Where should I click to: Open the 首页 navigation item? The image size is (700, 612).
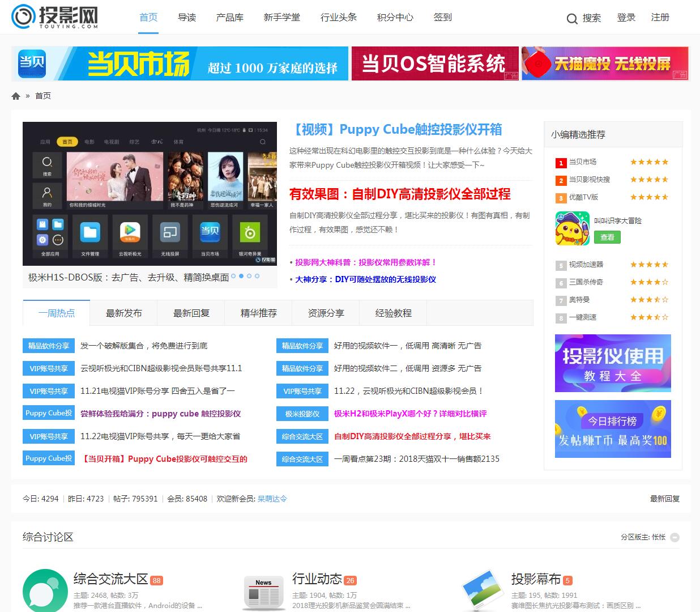tap(148, 18)
